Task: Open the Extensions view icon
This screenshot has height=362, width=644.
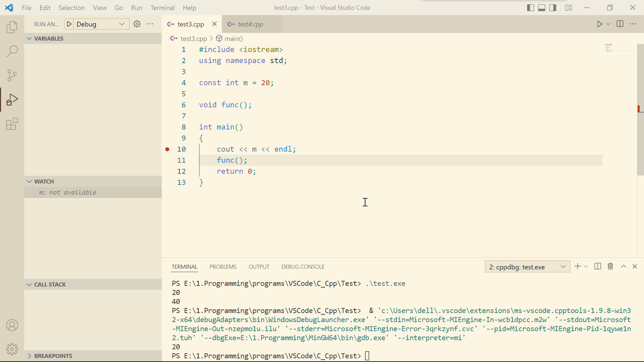Action: click(12, 124)
